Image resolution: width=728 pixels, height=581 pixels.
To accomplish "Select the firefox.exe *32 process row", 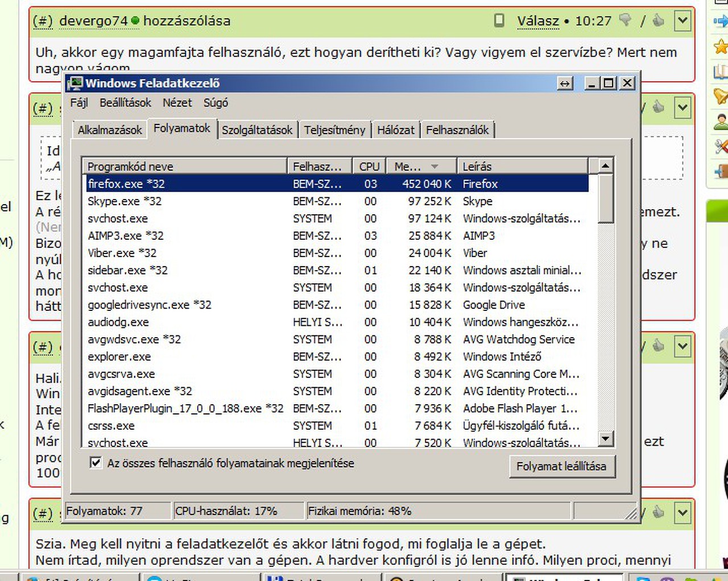I will (x=336, y=184).
